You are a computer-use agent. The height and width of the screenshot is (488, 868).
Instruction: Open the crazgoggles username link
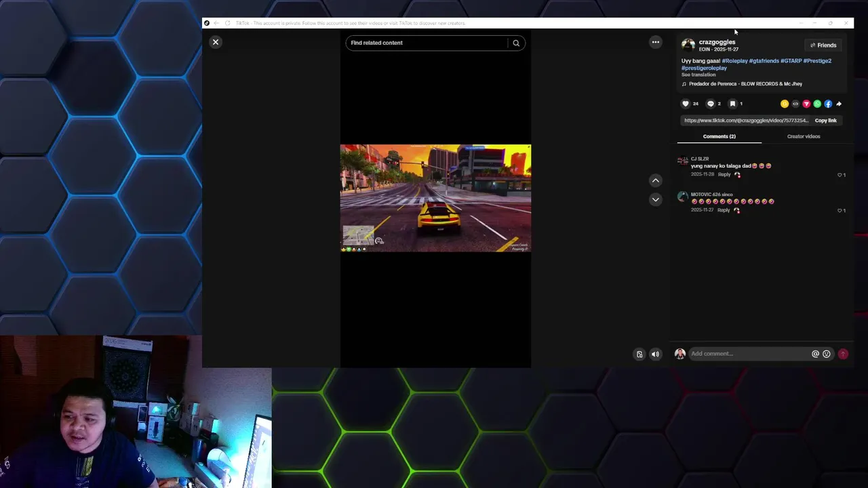tap(717, 42)
